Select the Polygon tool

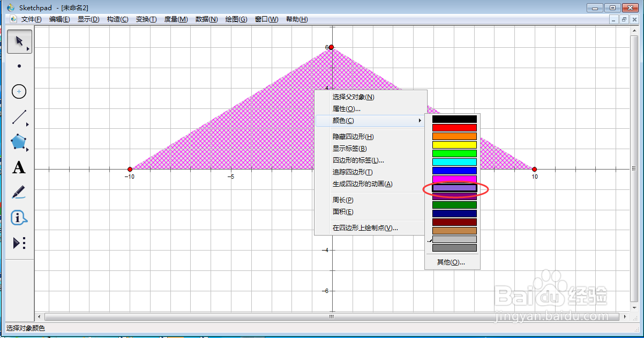coord(19,142)
